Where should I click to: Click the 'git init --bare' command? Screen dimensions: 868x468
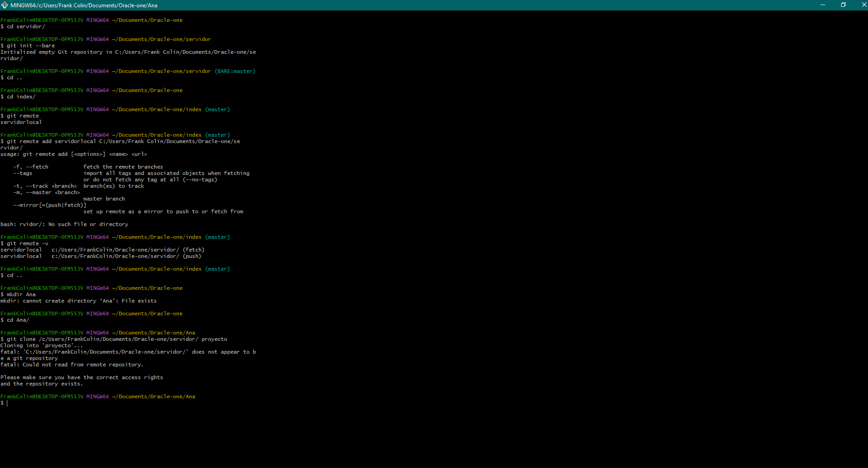coord(31,46)
